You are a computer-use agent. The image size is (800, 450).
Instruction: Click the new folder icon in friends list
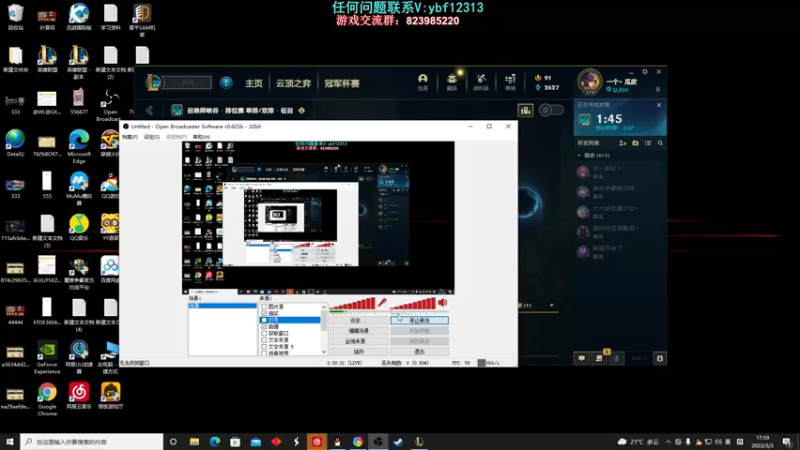[635, 143]
